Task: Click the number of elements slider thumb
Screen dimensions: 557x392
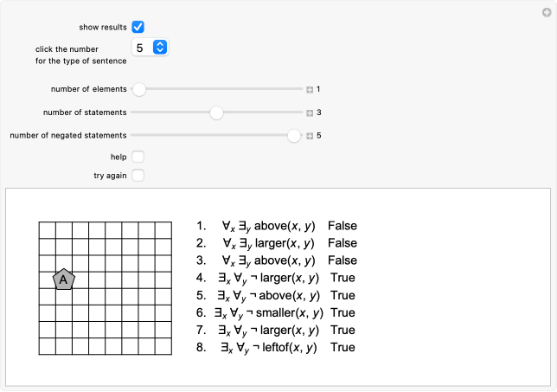Action: click(x=139, y=89)
